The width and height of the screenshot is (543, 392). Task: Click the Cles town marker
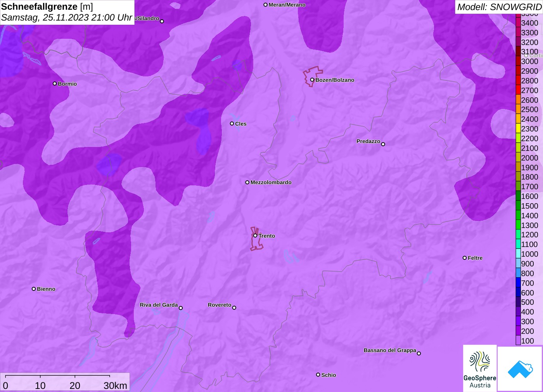232,124
